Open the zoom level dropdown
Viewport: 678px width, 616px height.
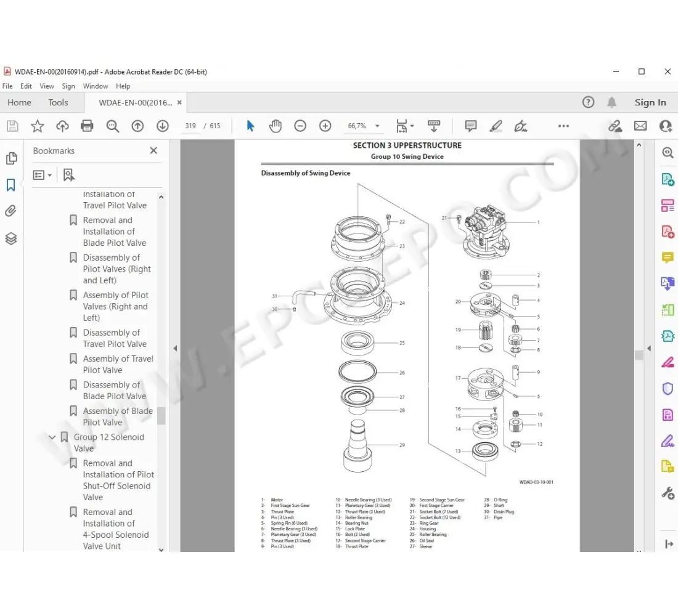coord(377,126)
